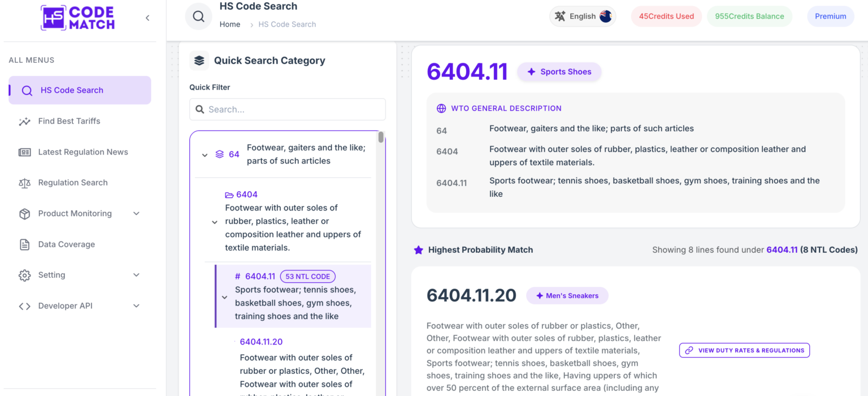The image size is (868, 396).
Task: Collapse the sidebar with the chevron arrow
Action: 147,18
